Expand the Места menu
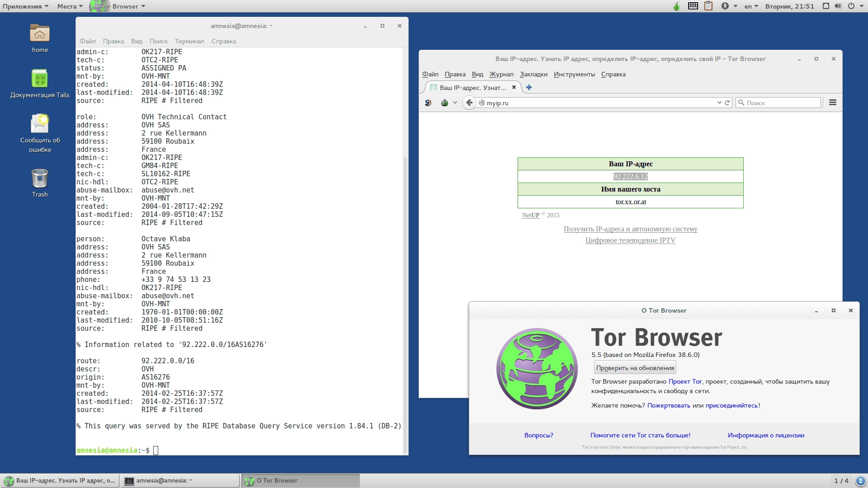Image resolution: width=868 pixels, height=488 pixels. click(x=70, y=6)
